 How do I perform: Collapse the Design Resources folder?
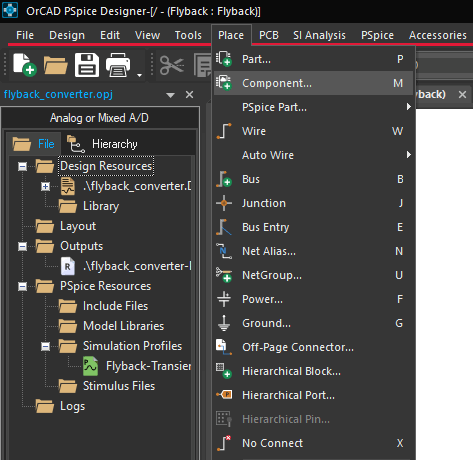coord(22,166)
